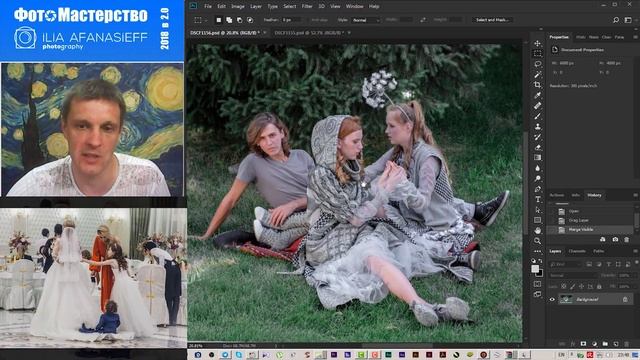Select the Rectangle shape tool
The height and width of the screenshot is (360, 640).
pos(538,220)
